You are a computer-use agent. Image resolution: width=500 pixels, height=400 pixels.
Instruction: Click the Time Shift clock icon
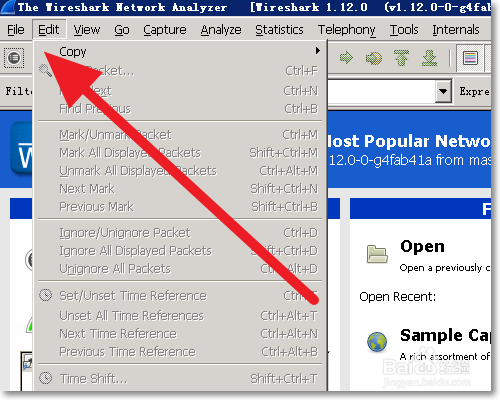click(x=46, y=378)
